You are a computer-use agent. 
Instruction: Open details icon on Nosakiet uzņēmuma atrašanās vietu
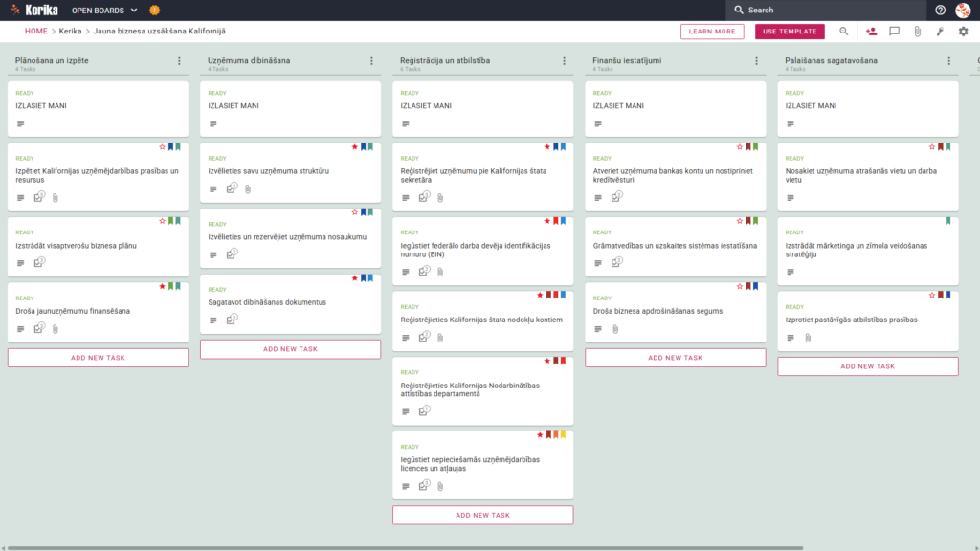pos(791,198)
